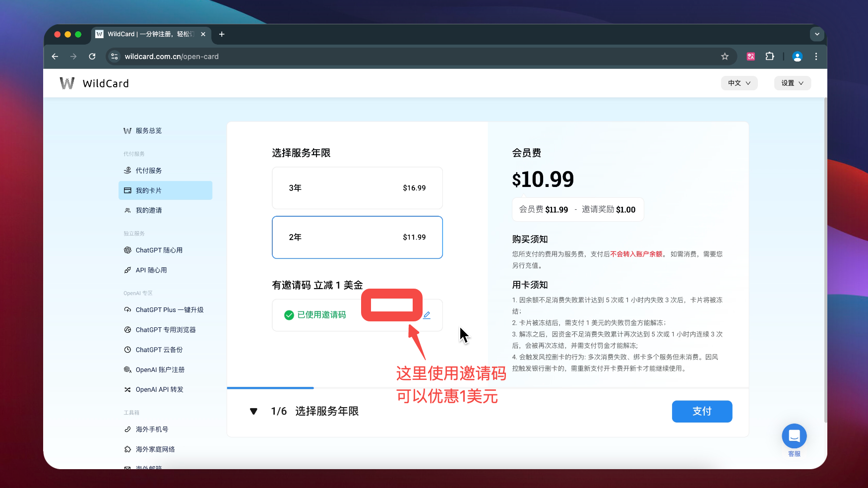Click the ChatGPT 云备份 clock icon
868x488 pixels.
[x=127, y=350]
